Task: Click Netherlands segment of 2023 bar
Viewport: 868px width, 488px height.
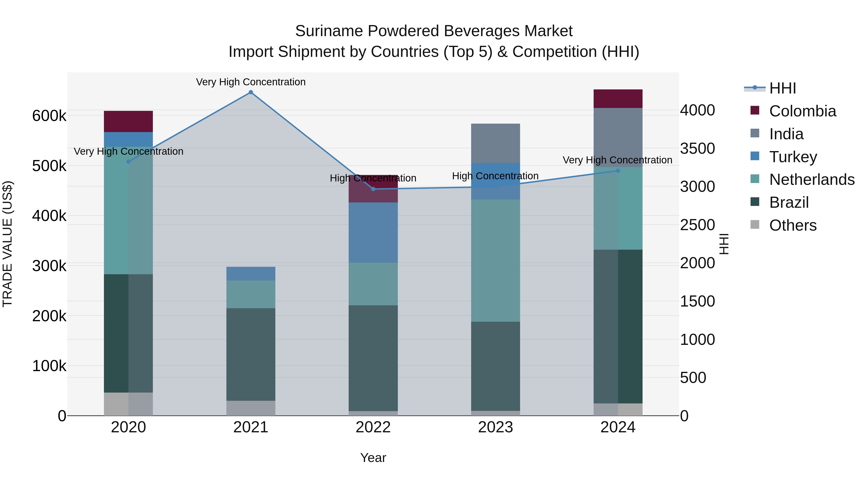Action: tap(495, 261)
